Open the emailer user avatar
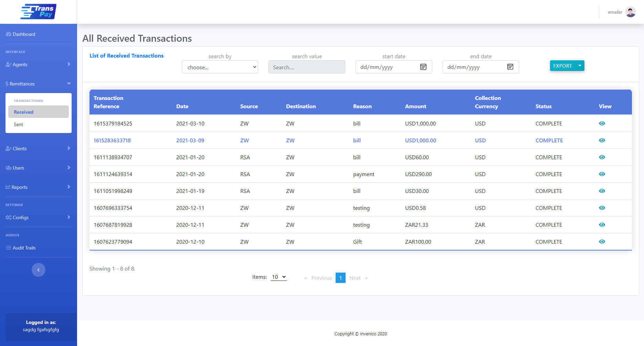The height and width of the screenshot is (346, 644). pos(631,12)
